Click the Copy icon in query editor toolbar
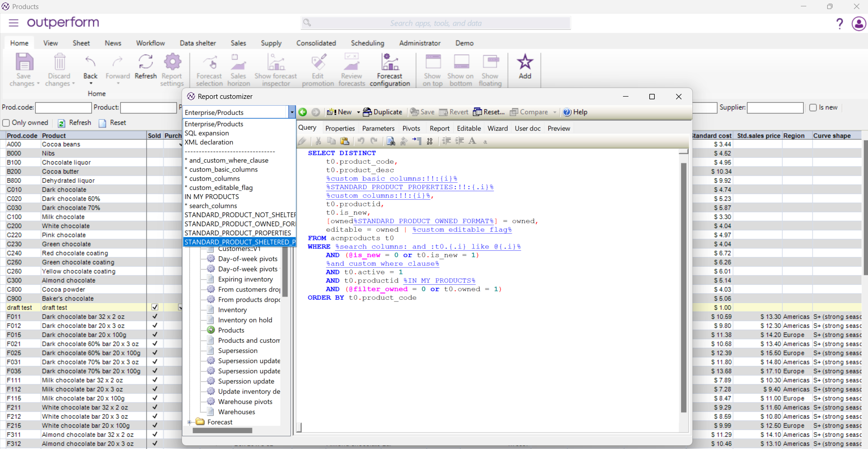This screenshot has height=449, width=868. (x=332, y=141)
